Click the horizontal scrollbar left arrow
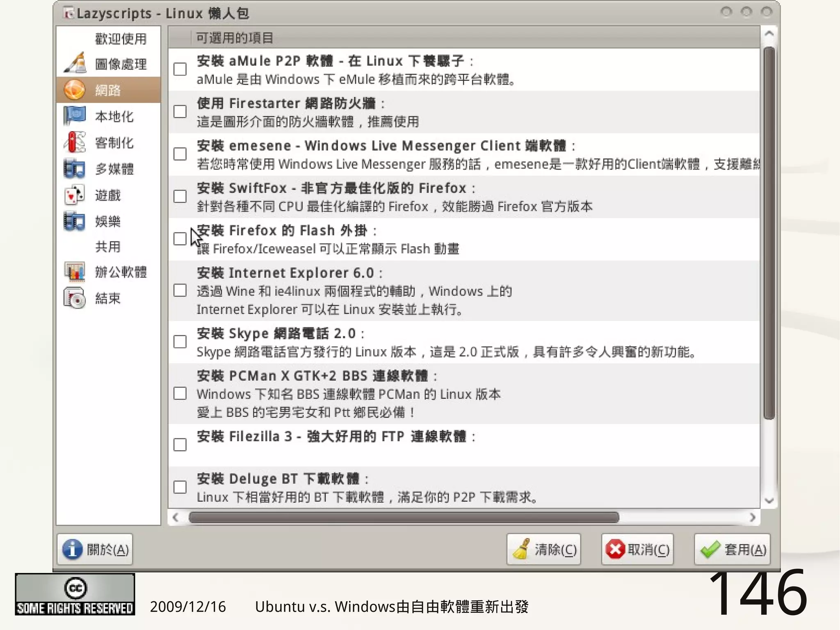The width and height of the screenshot is (840, 630). tap(176, 518)
